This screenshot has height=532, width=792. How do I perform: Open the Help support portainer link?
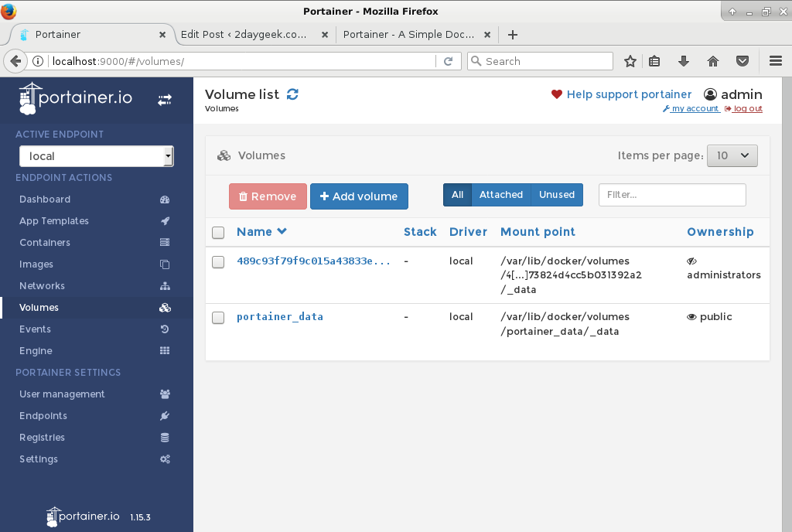(629, 94)
